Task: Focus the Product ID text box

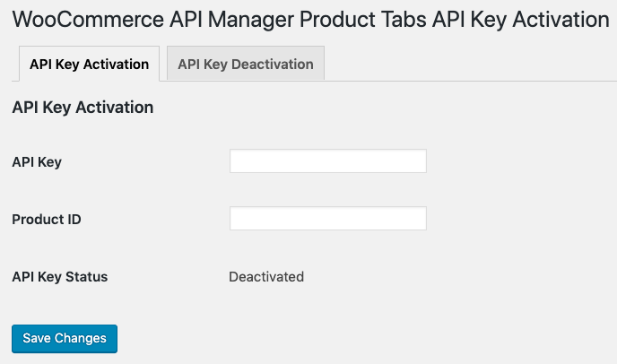Action: pos(328,219)
